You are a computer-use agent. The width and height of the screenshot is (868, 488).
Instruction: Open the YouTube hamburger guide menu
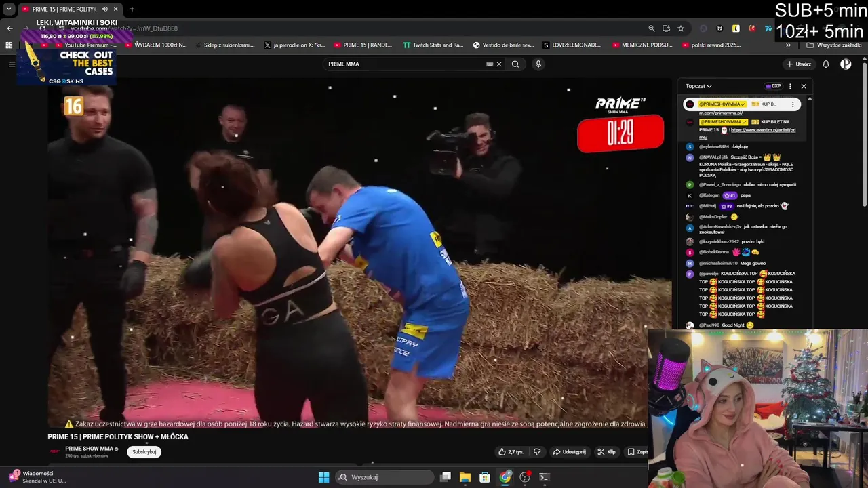12,64
